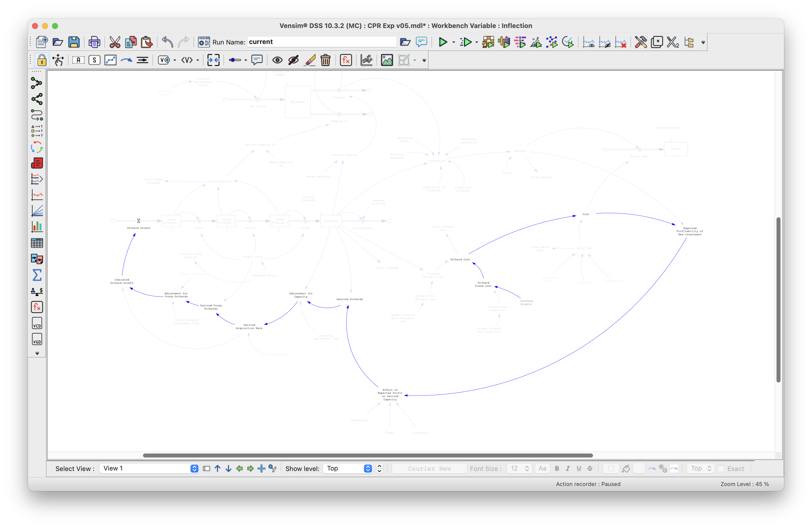Select the Rate flow tool
The height and width of the screenshot is (528, 812).
click(x=142, y=60)
